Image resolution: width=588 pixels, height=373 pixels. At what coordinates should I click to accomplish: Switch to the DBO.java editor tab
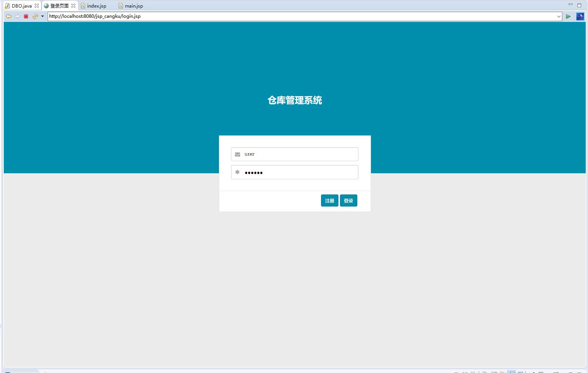tap(22, 6)
